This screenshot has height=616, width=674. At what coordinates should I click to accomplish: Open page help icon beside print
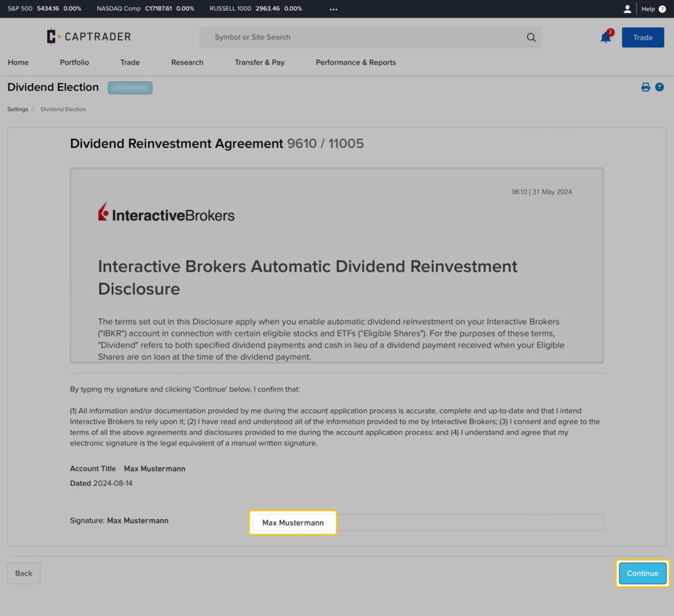click(x=659, y=88)
